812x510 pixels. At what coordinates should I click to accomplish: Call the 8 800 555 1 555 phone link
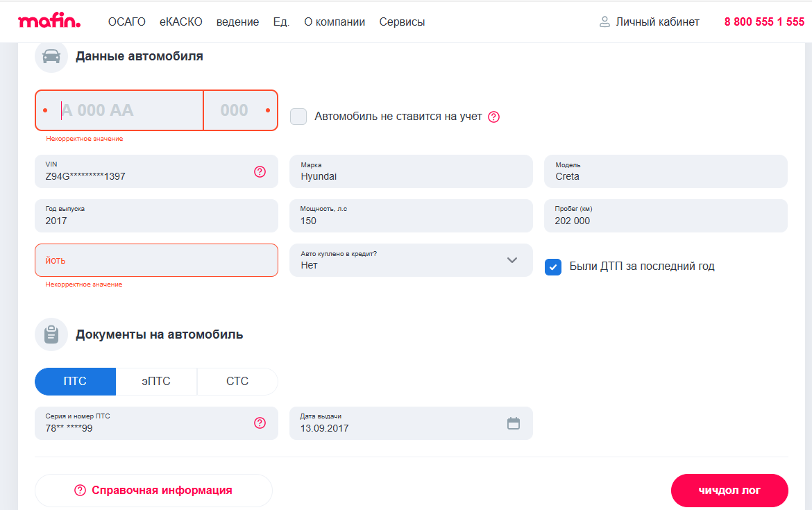click(764, 22)
